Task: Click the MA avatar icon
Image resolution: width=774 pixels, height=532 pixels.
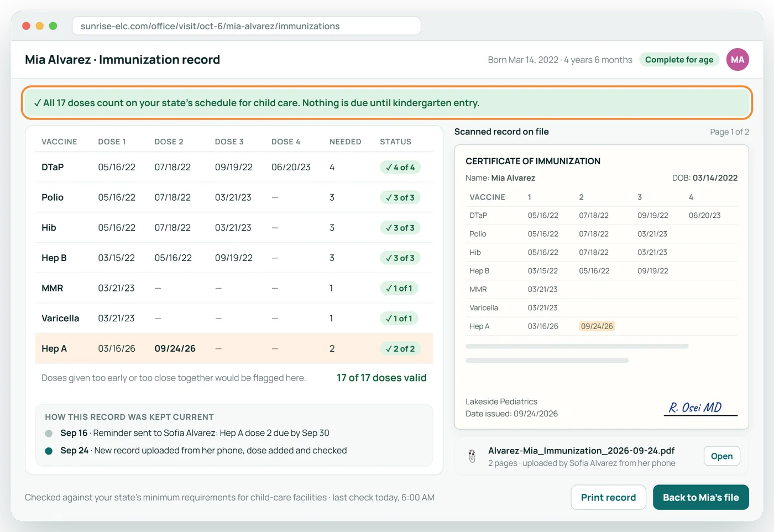Action: pyautogui.click(x=738, y=60)
